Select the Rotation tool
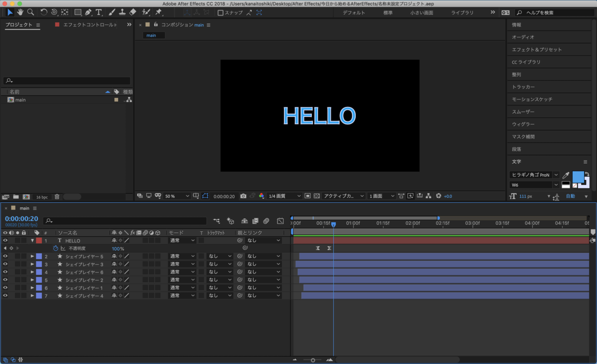This screenshot has width=597, height=364. 44,12
